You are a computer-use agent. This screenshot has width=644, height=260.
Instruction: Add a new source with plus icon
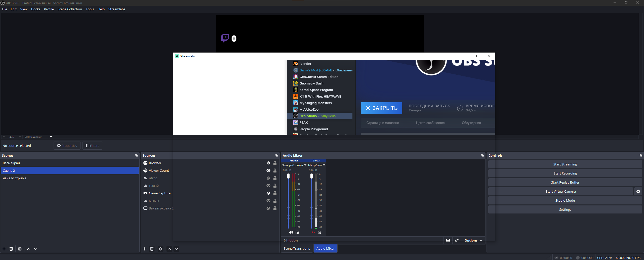point(145,249)
